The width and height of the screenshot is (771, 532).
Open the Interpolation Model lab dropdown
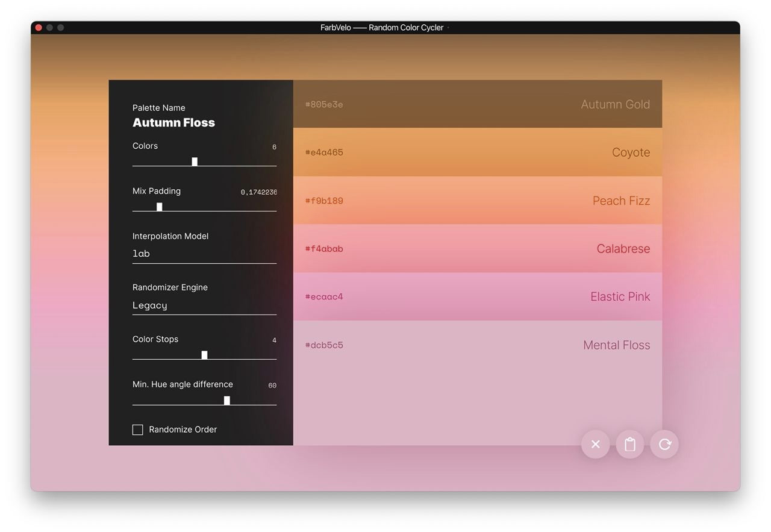click(204, 254)
